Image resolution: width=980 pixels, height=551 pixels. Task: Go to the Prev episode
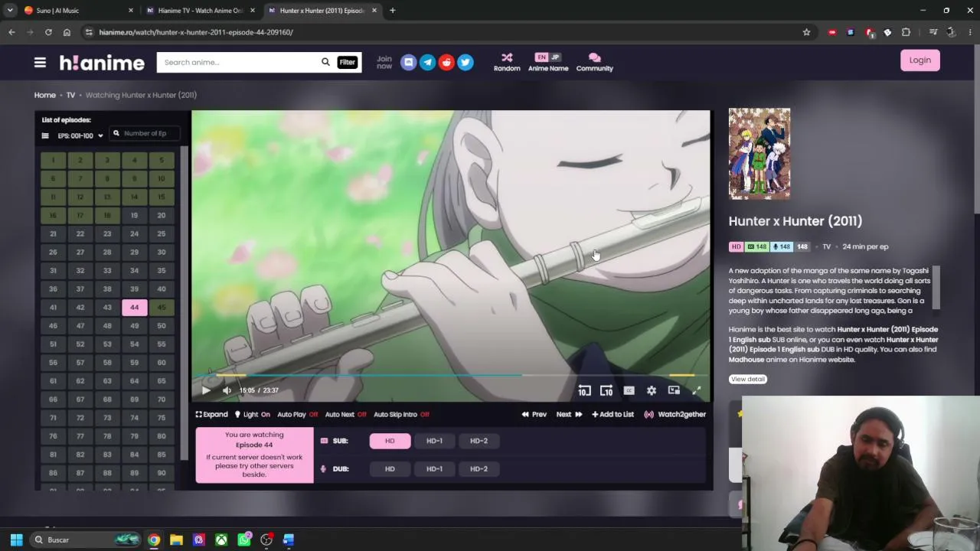click(x=534, y=414)
